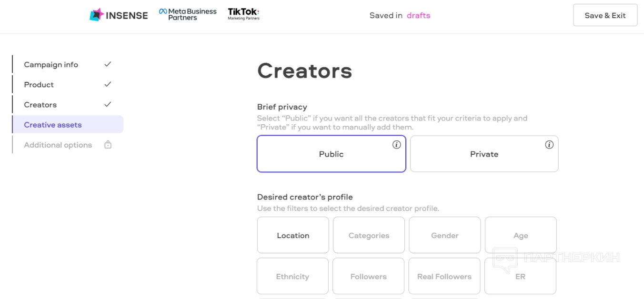Click the Meta Business Partners logo
Viewport: 644px width, 299px height.
(188, 14)
